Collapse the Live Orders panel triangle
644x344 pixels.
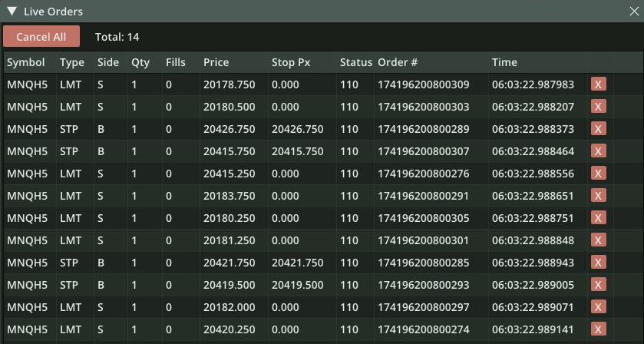click(x=12, y=12)
